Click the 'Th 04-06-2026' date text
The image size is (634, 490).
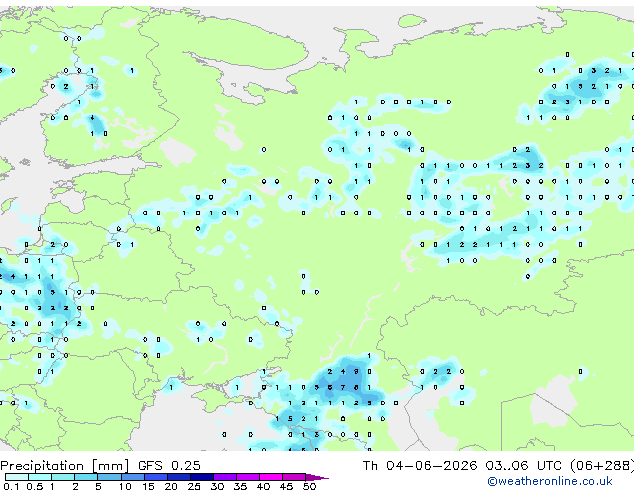(x=420, y=466)
